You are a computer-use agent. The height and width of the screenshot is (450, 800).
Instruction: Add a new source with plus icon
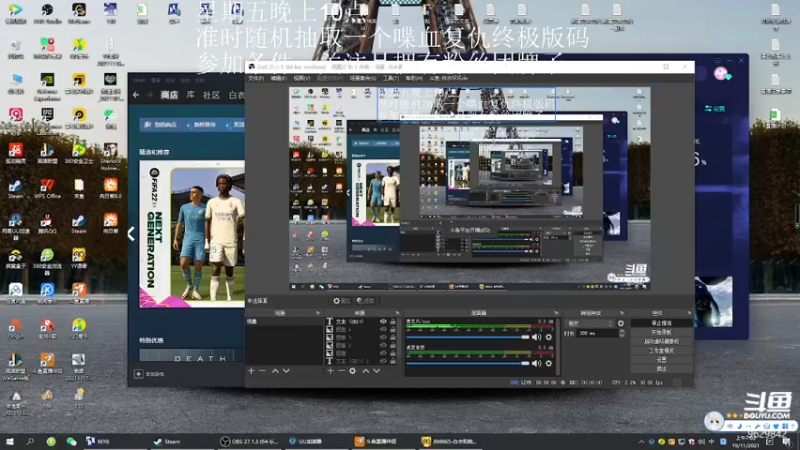point(330,371)
